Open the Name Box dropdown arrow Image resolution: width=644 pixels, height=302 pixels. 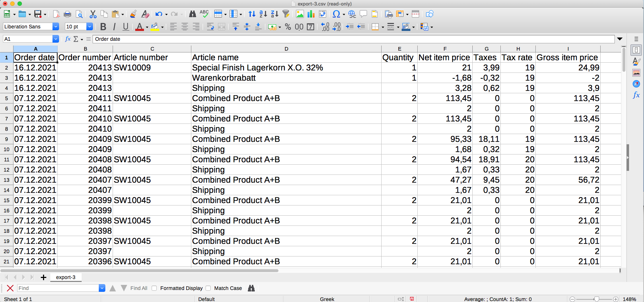click(56, 39)
